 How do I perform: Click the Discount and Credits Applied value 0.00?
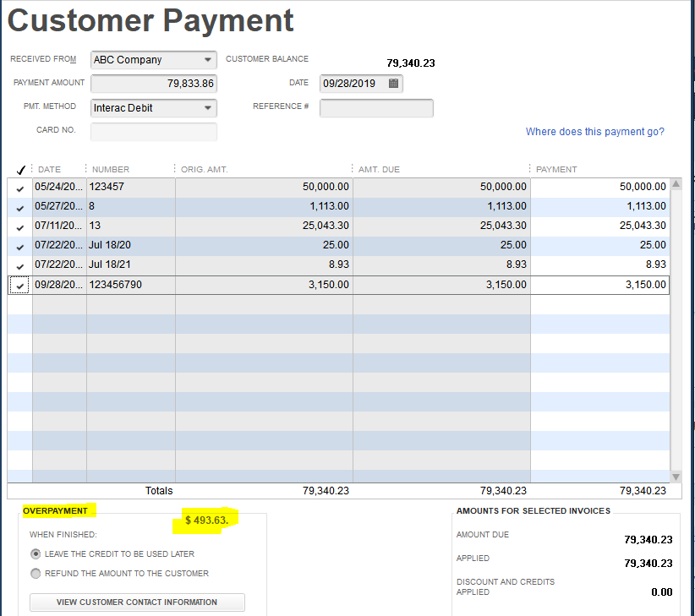click(662, 592)
